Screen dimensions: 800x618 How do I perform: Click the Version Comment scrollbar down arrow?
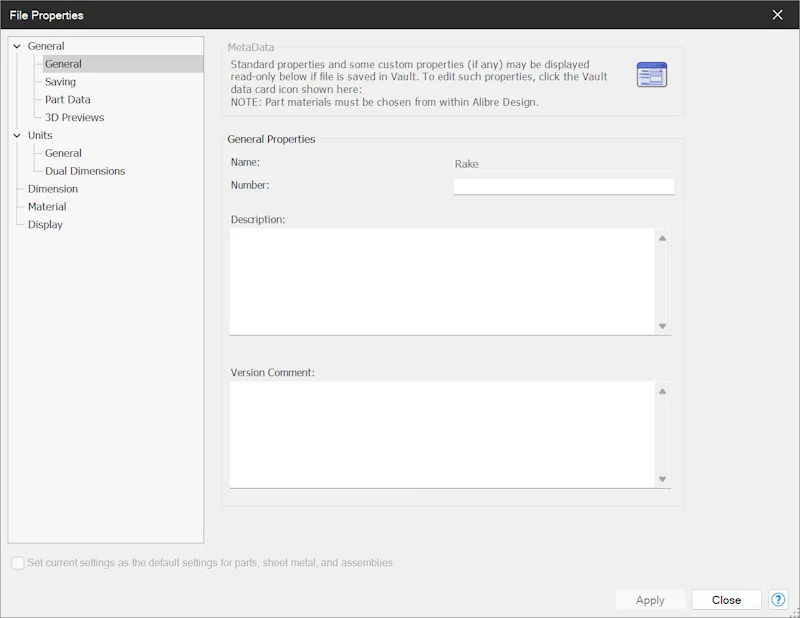(x=662, y=479)
